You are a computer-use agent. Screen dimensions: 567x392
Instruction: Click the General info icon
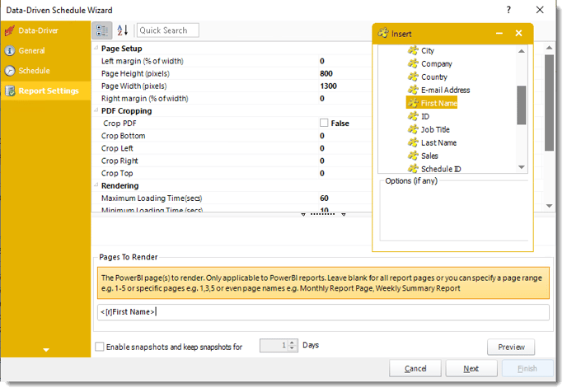pyautogui.click(x=10, y=50)
